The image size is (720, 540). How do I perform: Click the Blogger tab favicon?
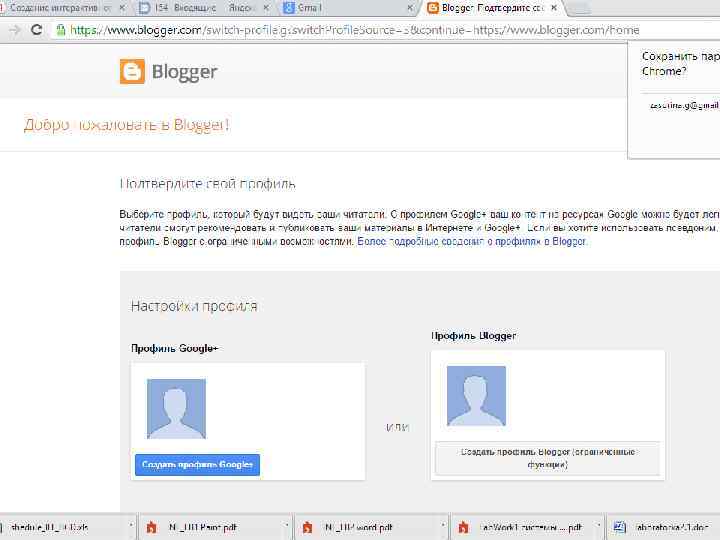(433, 7)
